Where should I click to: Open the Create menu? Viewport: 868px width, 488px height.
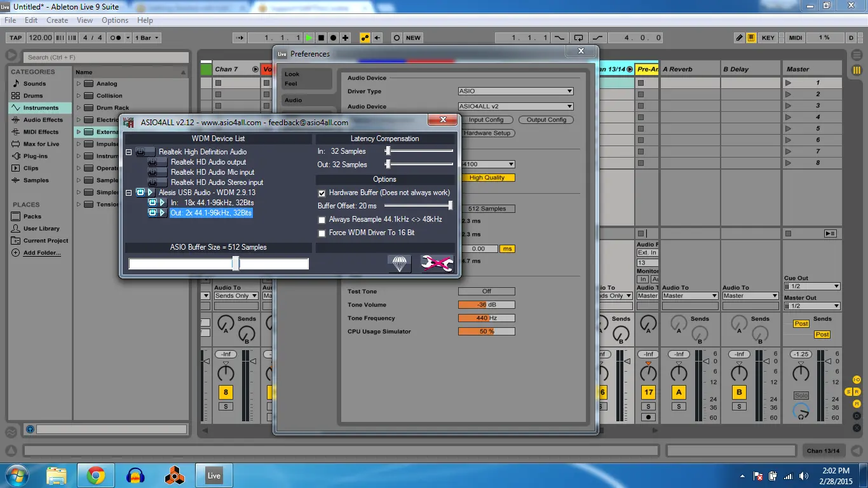pyautogui.click(x=57, y=20)
